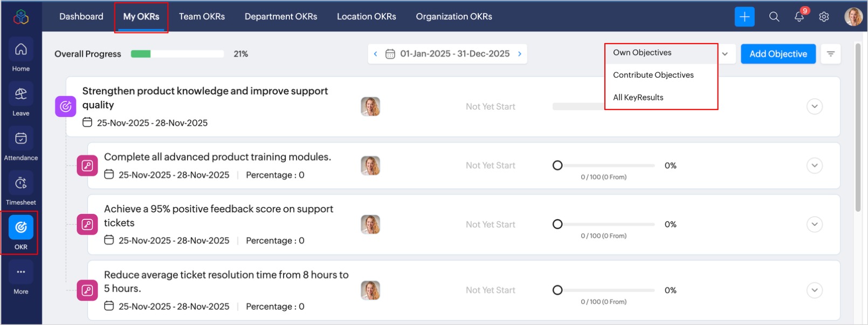Open the Timesheet sidebar icon

tap(21, 184)
